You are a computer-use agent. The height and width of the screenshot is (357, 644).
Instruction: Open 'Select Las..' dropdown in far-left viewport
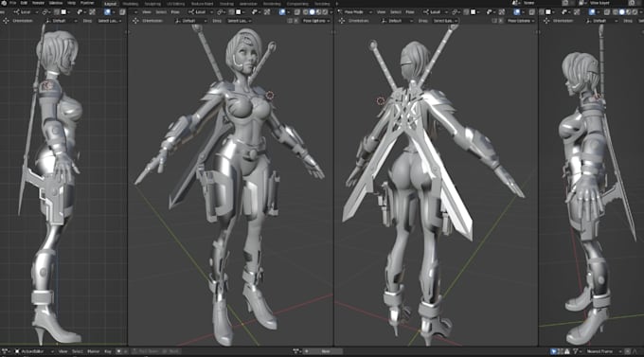110,21
